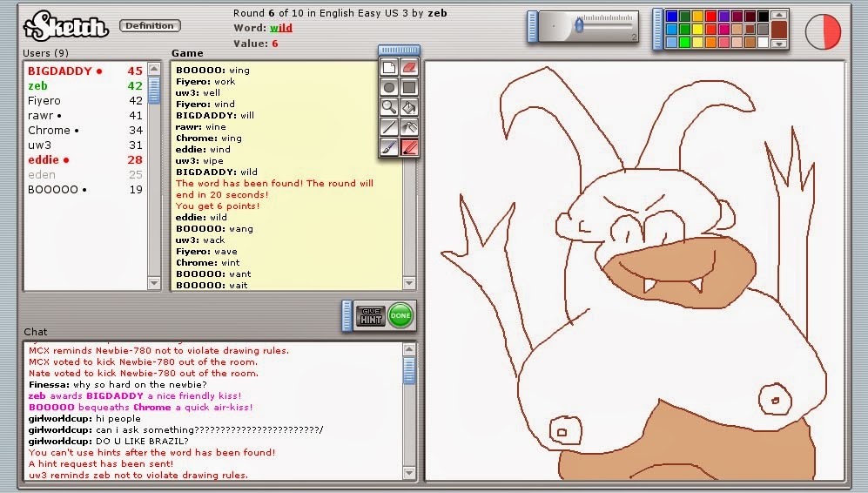Click Users list scroll up arrow
This screenshot has height=493, width=868.
click(154, 69)
